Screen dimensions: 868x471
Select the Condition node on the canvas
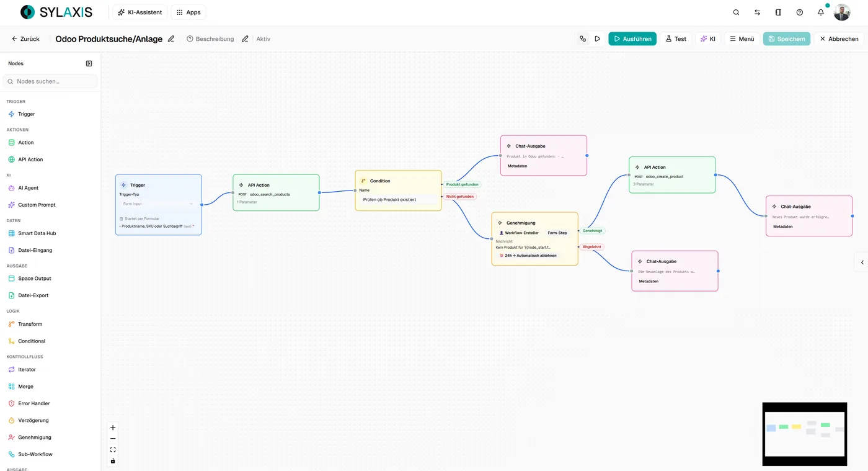tap(398, 191)
